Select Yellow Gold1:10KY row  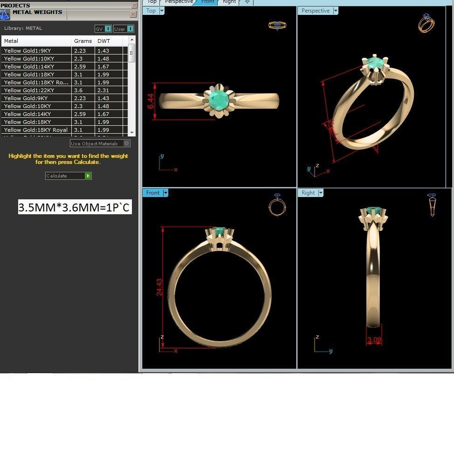click(x=64, y=59)
